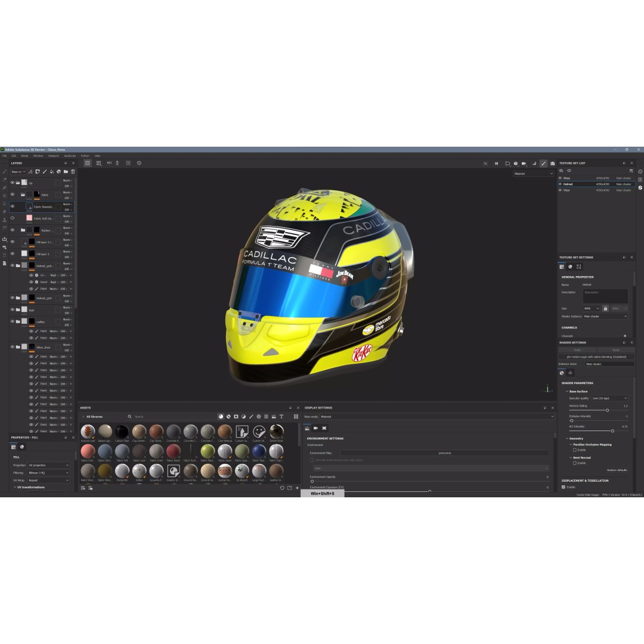The width and height of the screenshot is (644, 644).
Task: Open the Channels tab icon in Texture Set Settings
Action: coord(570,267)
